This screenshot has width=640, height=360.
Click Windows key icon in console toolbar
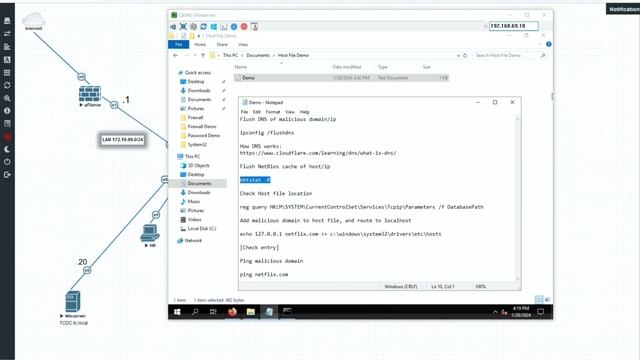tap(213, 27)
